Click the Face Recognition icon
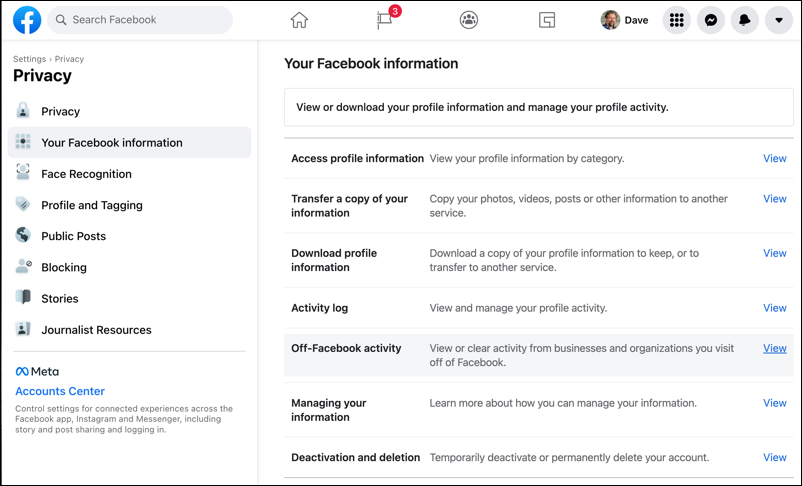802x486 pixels. [23, 172]
